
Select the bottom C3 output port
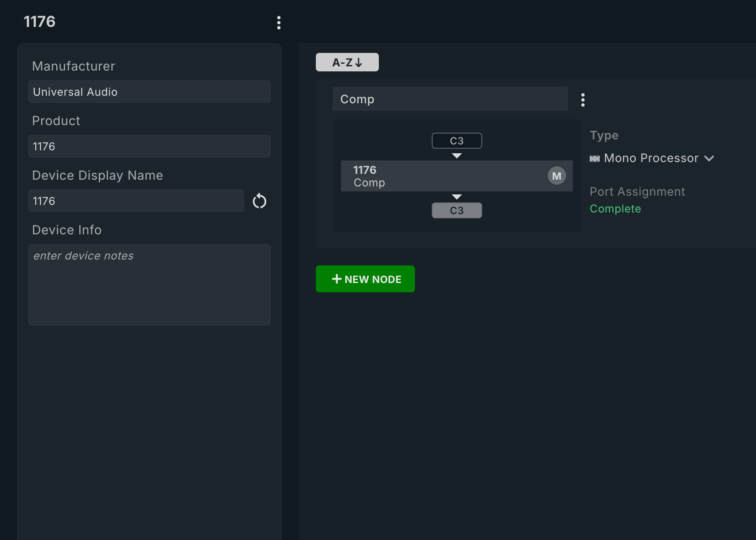click(x=457, y=210)
